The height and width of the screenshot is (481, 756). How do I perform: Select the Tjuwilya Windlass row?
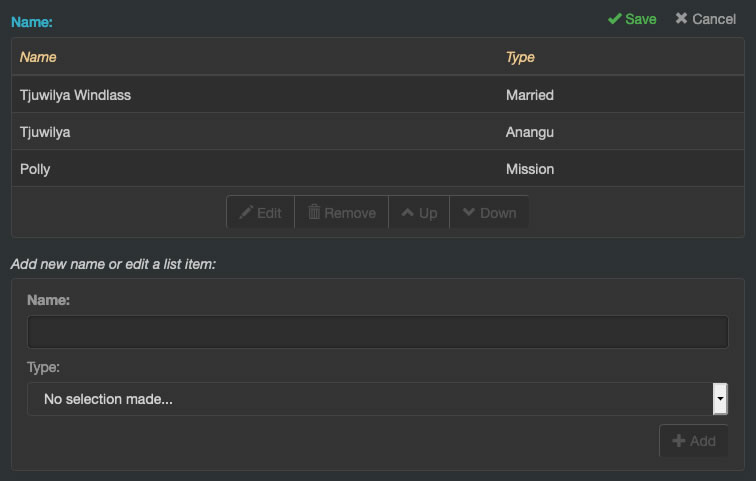378,94
